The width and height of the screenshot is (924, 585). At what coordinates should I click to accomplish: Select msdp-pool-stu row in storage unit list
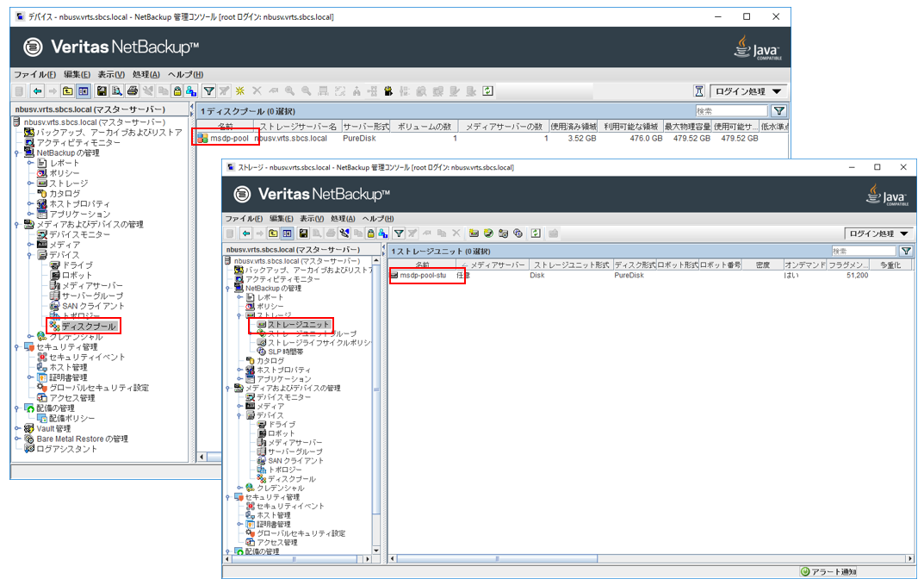(x=650, y=276)
